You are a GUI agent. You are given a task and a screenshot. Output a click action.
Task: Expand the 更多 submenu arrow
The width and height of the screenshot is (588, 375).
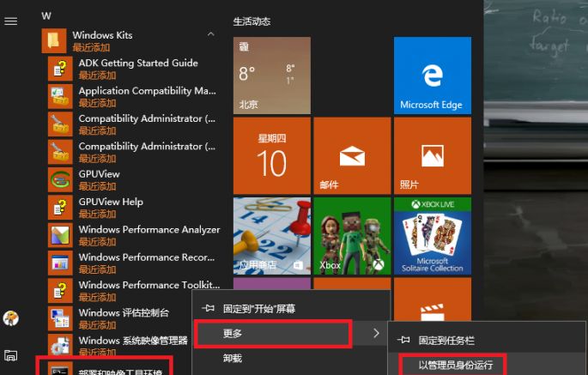click(376, 333)
